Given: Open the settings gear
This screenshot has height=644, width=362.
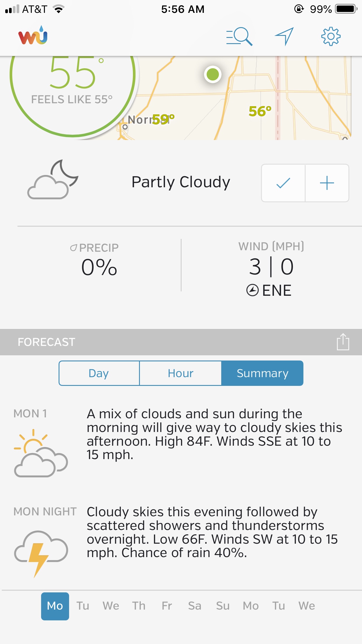Looking at the screenshot, I should pos(331,36).
